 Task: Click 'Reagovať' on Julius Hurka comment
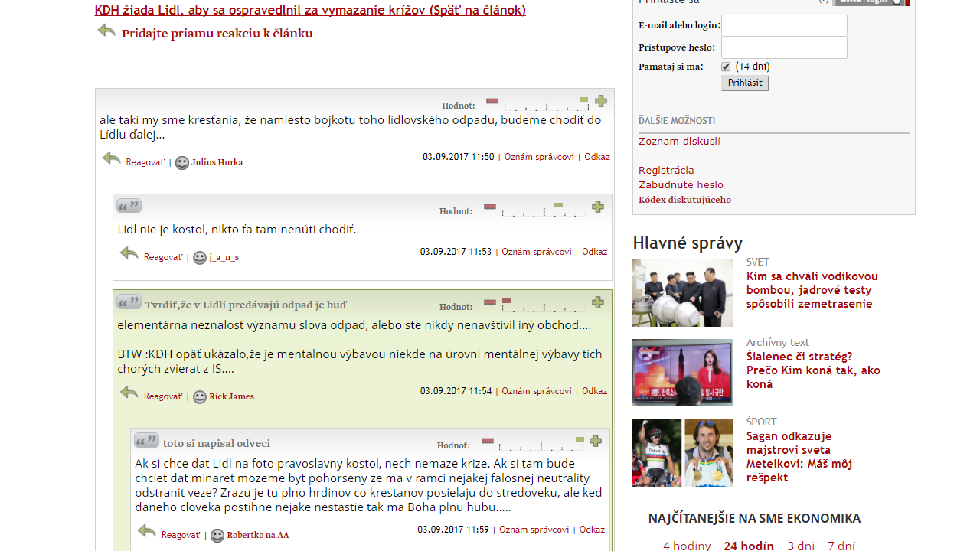145,162
